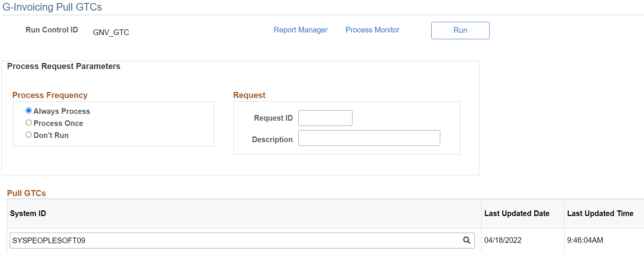This screenshot has height=253, width=644.
Task: Click the Process Frequency group label
Action: (x=50, y=95)
